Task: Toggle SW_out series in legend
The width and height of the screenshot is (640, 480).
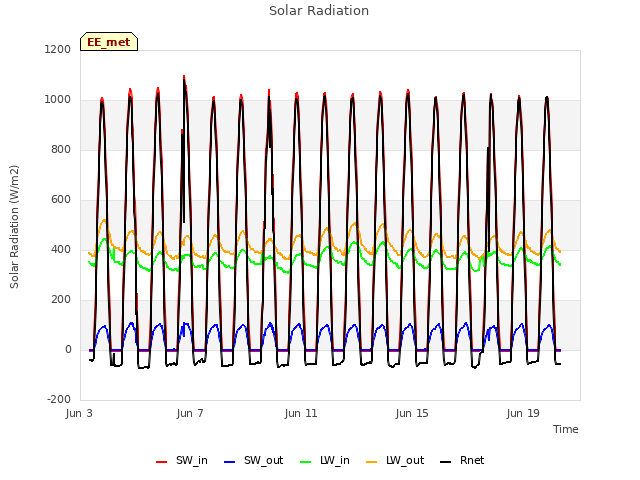Action: pos(253,460)
